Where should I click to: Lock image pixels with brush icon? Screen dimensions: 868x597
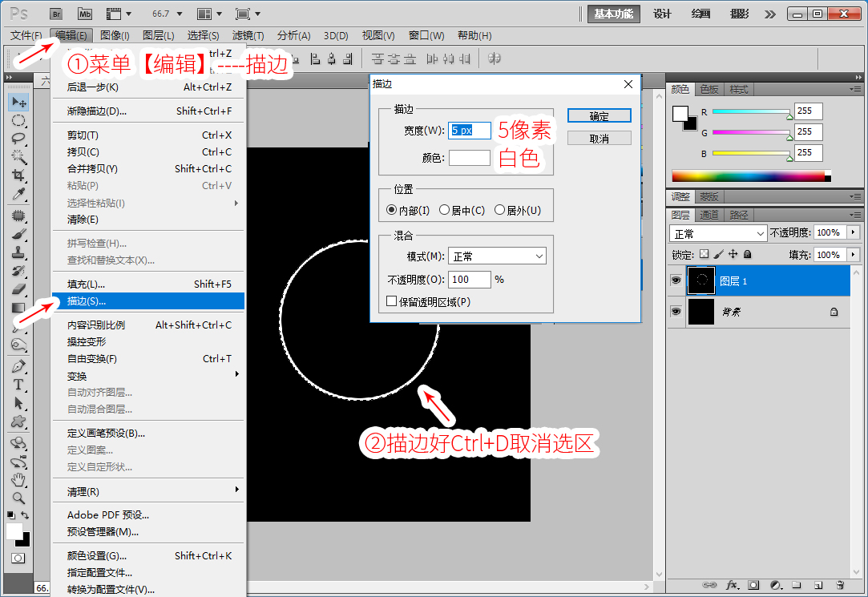tap(719, 254)
